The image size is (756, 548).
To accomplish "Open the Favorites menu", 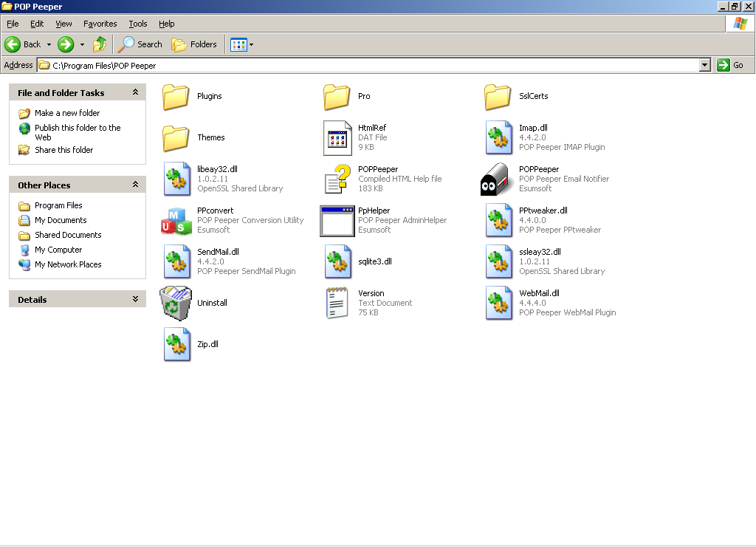I will point(100,24).
